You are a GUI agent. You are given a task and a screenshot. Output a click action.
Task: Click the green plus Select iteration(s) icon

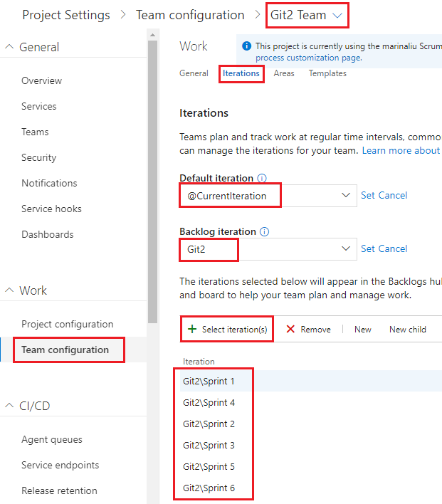click(x=192, y=330)
